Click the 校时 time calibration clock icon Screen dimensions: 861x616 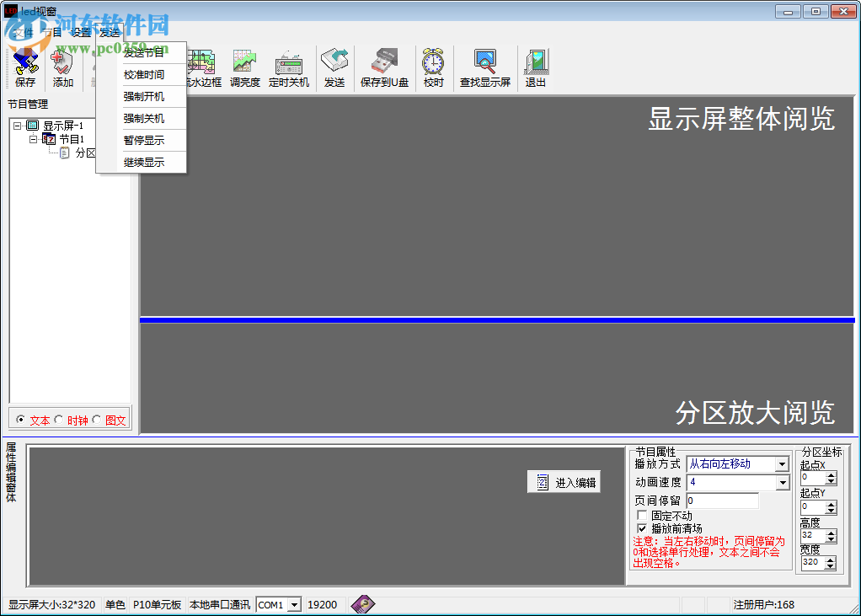point(433,67)
